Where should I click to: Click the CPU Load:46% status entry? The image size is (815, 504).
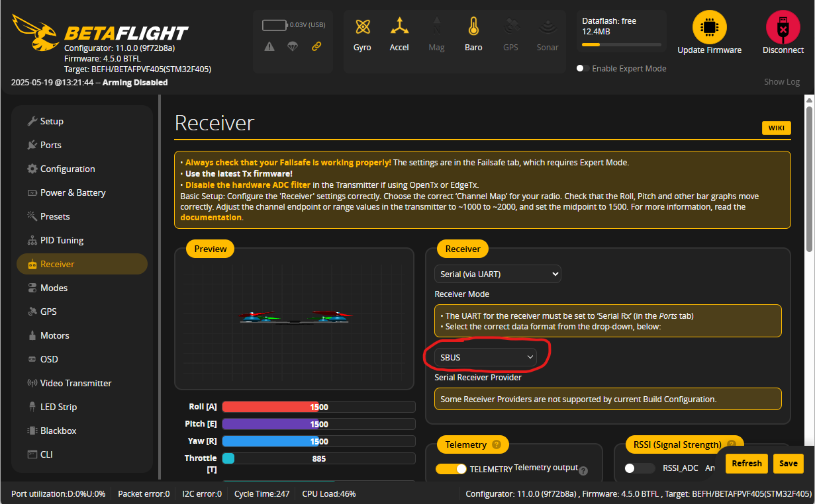coord(329,493)
